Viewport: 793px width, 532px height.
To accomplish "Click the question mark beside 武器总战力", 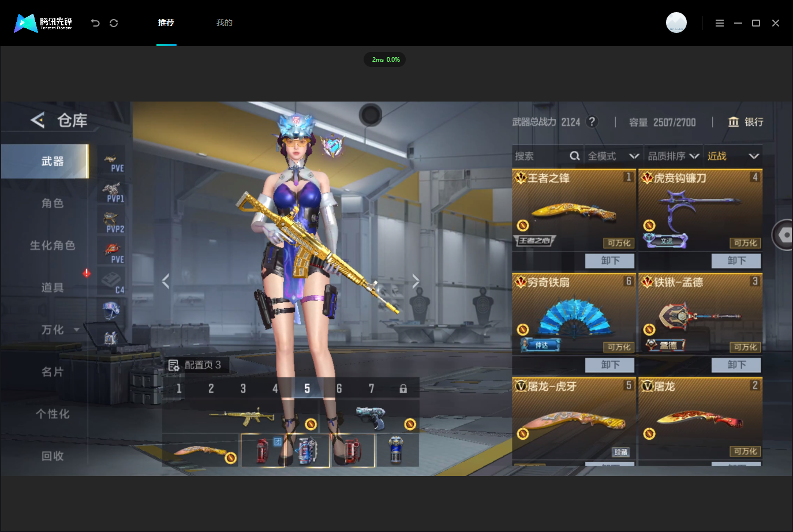I will tap(592, 122).
